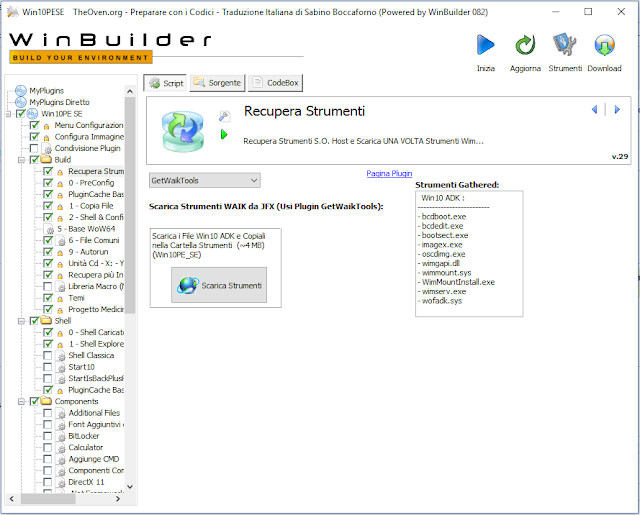Click the Inizia play icon
This screenshot has height=515, width=640.
(485, 45)
